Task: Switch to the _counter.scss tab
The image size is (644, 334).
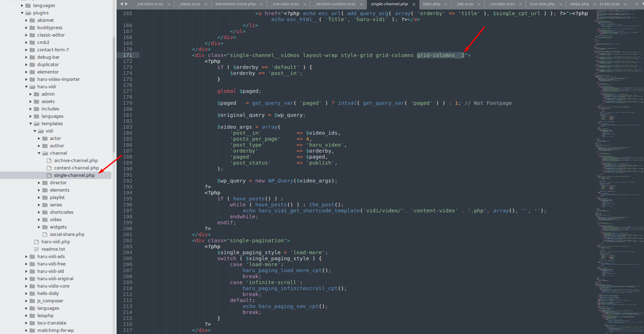Action: 502,4
